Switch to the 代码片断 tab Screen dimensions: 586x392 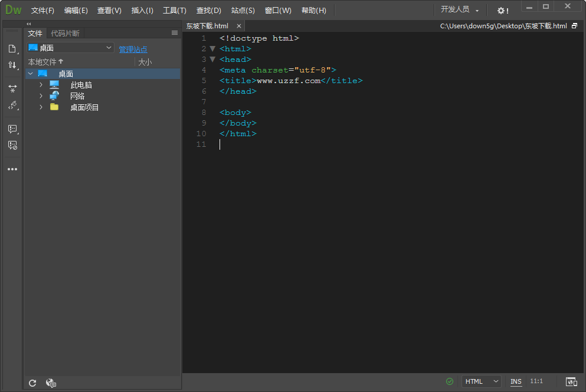click(65, 33)
